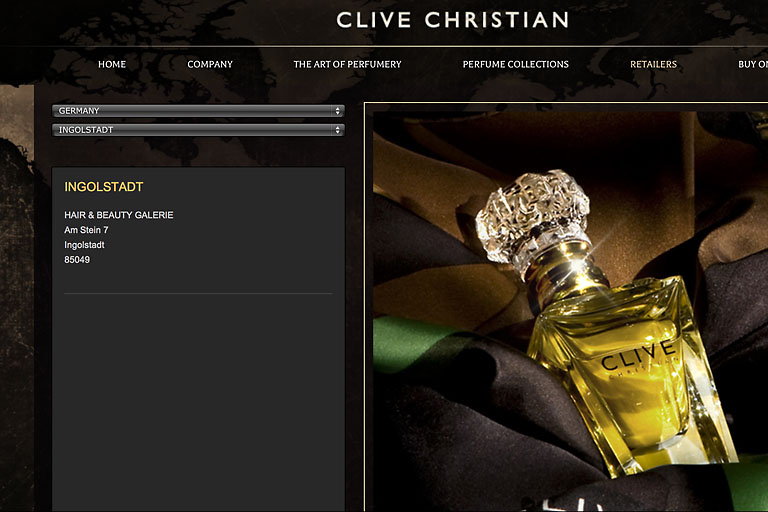View the Perfume Collections page
Viewport: 768px width, 512px height.
[x=515, y=64]
